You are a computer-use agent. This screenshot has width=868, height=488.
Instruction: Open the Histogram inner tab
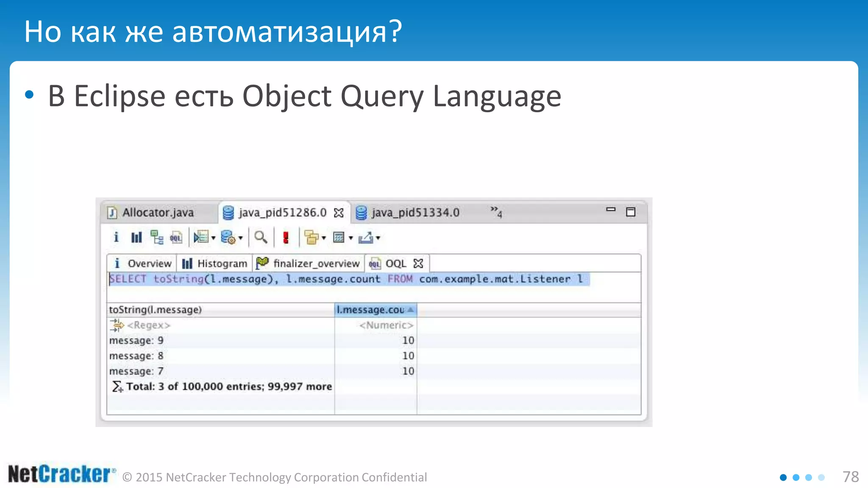point(214,263)
